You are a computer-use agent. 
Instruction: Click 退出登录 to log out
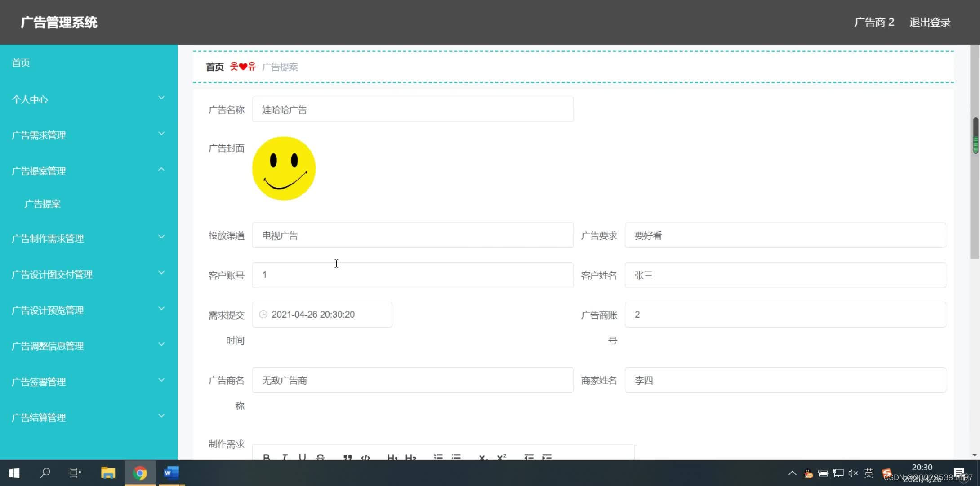tap(930, 22)
